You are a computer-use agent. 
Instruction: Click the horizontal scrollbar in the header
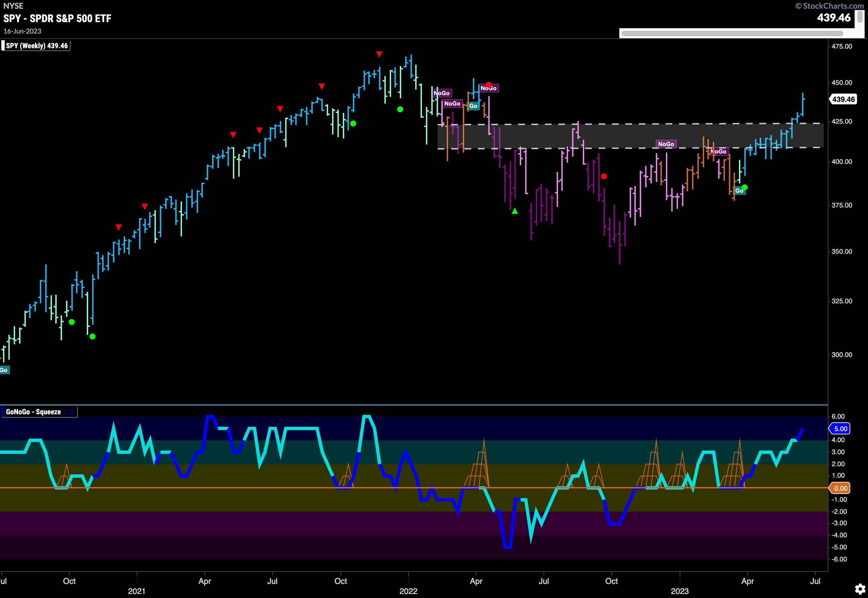731,33
